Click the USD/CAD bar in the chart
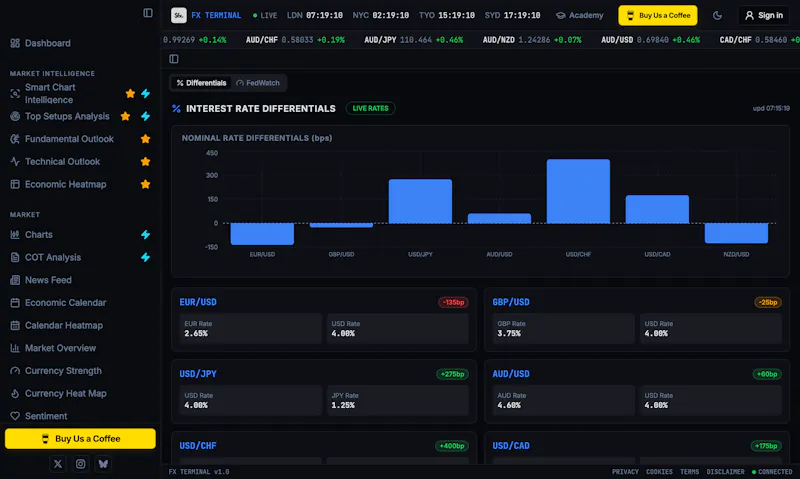Screen dimensions: 800x479 (657, 209)
